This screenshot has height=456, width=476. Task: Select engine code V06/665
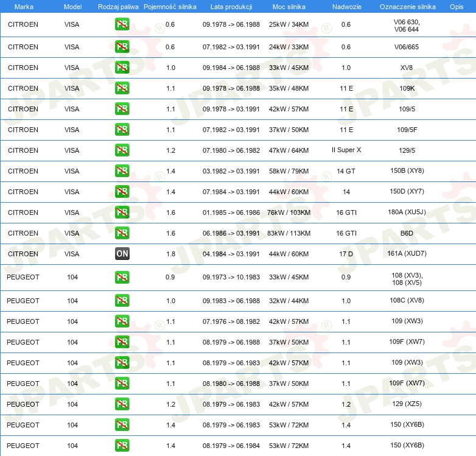(x=407, y=47)
